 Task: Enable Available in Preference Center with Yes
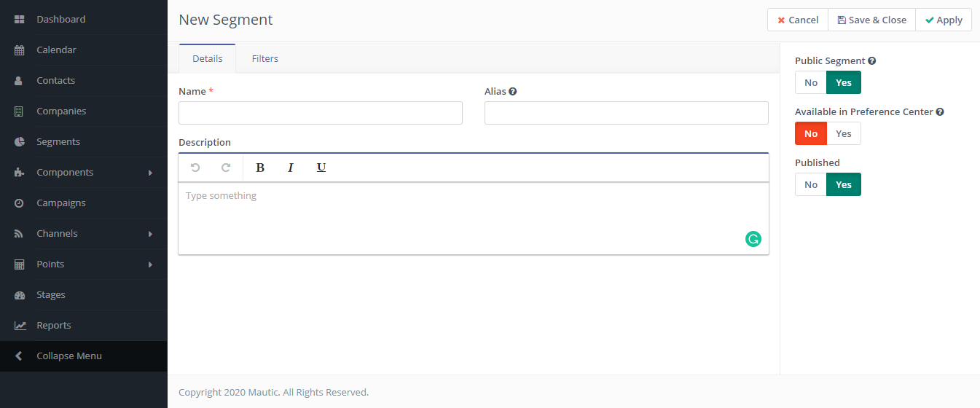coord(844,133)
